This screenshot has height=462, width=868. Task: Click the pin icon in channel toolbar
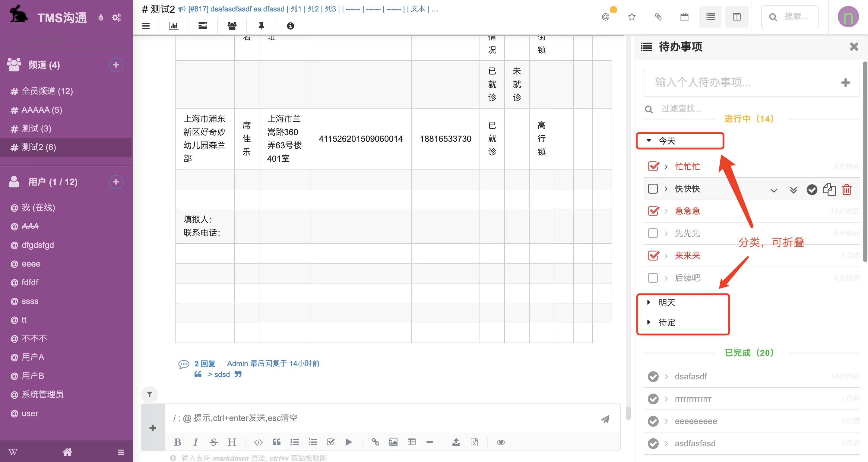[x=261, y=26]
